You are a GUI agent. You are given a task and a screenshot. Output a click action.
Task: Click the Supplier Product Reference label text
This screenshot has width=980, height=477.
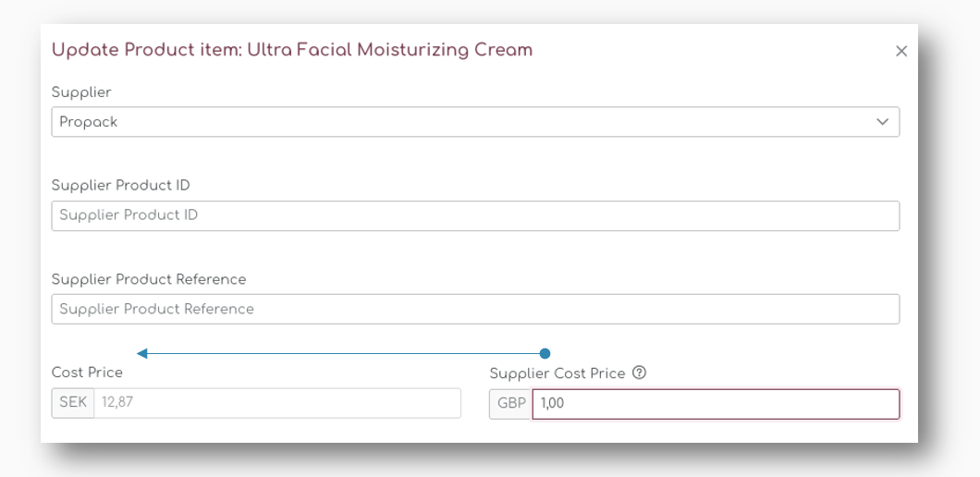point(149,279)
